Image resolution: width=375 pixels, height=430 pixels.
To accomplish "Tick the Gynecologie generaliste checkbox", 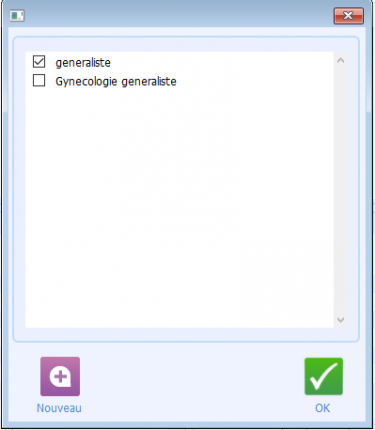I will 39,80.
